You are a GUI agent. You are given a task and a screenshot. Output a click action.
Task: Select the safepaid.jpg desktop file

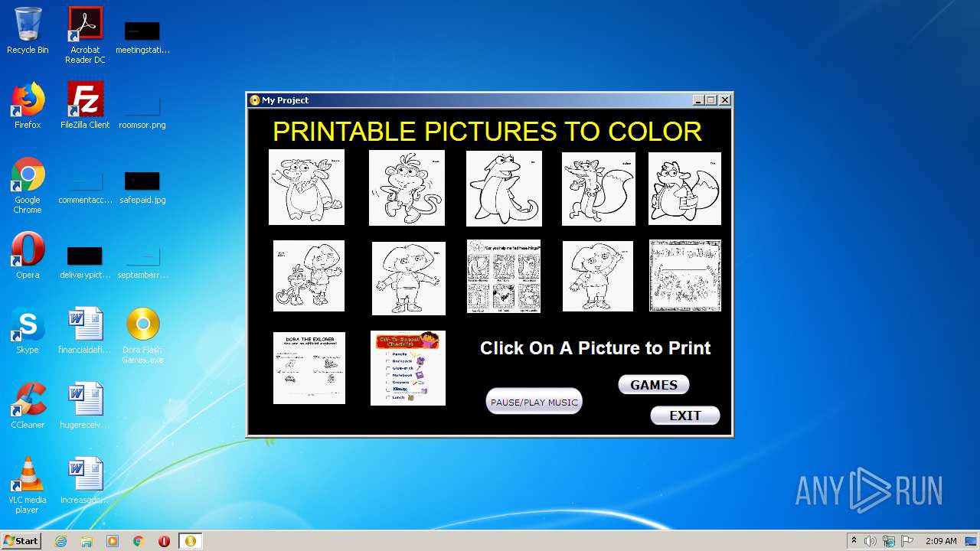pyautogui.click(x=142, y=187)
